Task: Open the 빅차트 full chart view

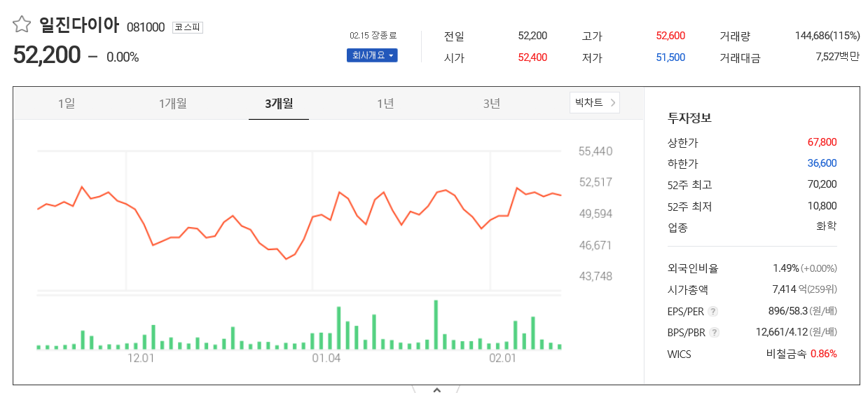Action: point(595,103)
